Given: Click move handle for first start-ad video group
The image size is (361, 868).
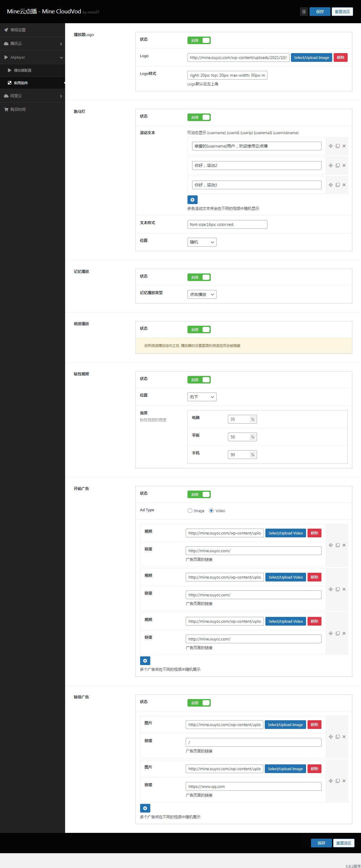Looking at the screenshot, I should pyautogui.click(x=331, y=545).
